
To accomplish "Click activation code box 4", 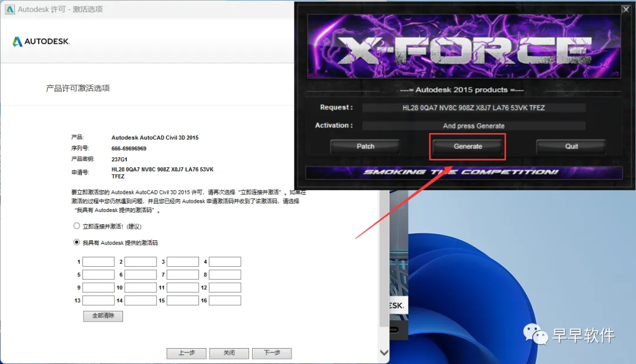I will [x=225, y=262].
